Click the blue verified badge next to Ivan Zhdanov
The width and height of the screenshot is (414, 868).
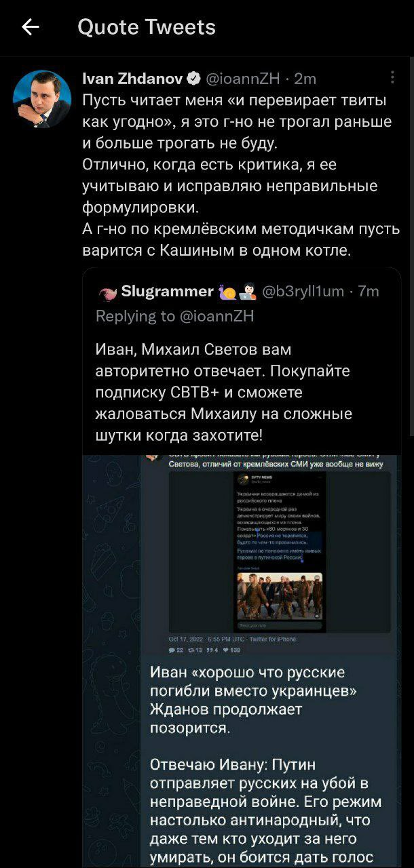tap(193, 79)
